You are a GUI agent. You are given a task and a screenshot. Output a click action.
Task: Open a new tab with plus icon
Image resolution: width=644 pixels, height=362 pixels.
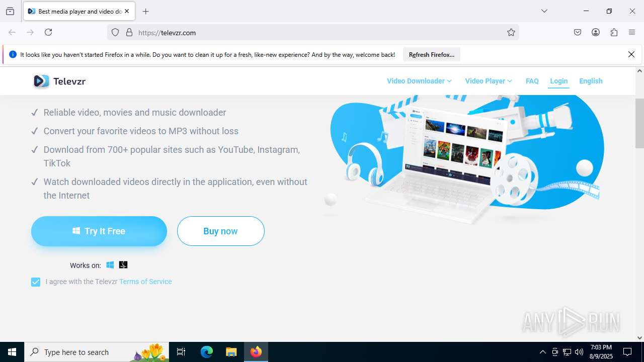click(x=145, y=11)
